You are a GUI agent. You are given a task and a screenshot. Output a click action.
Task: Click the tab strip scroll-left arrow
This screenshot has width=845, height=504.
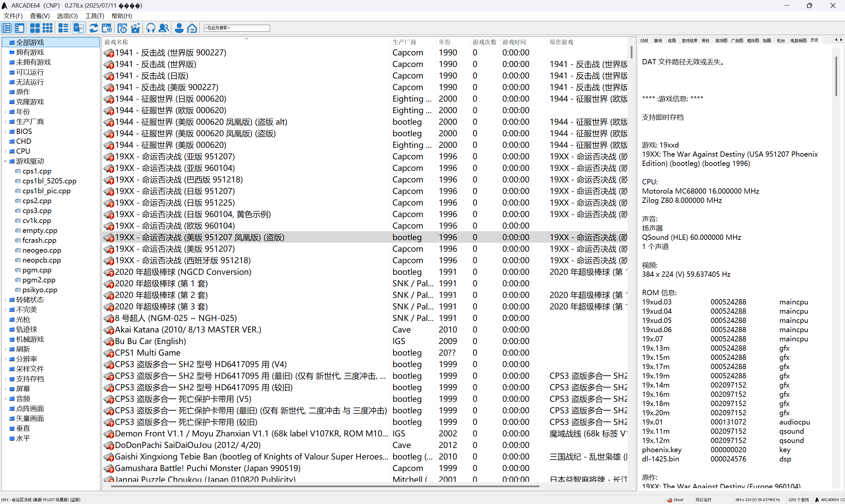coord(836,40)
